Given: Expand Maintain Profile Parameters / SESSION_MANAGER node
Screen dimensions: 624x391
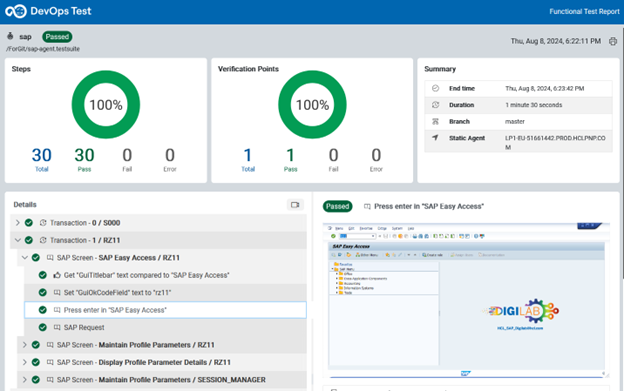Looking at the screenshot, I should pos(25,380).
